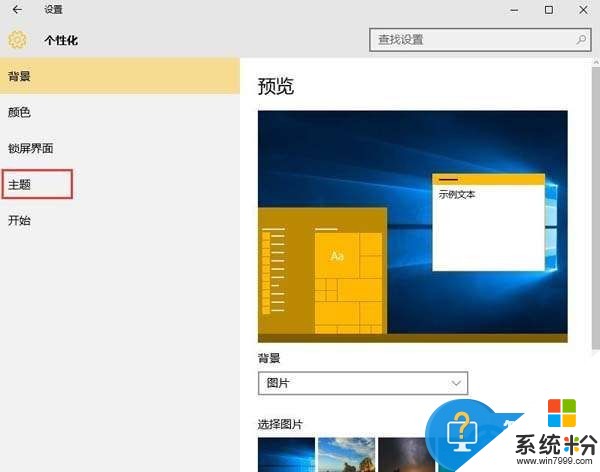
Task: Click the search magnifier icon
Action: (x=581, y=39)
